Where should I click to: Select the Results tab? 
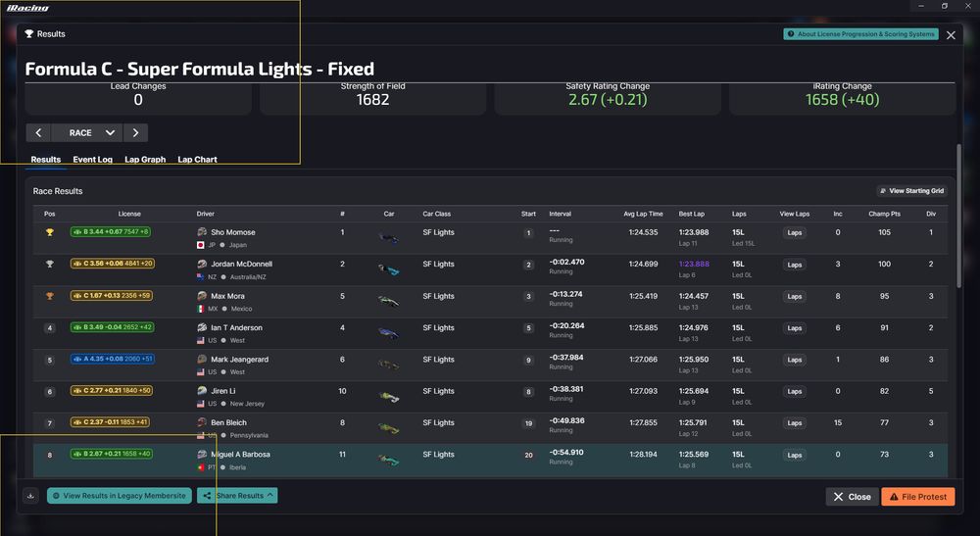46,160
